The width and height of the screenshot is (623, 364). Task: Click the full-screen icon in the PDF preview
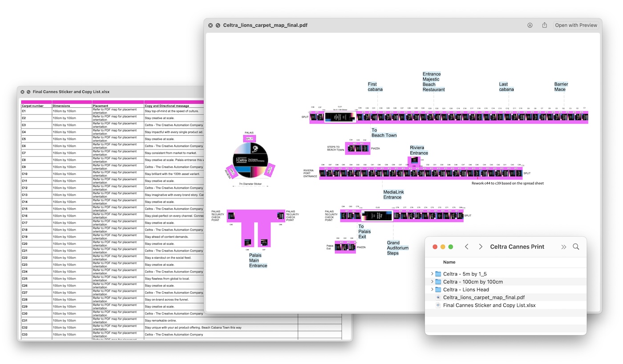tap(218, 25)
